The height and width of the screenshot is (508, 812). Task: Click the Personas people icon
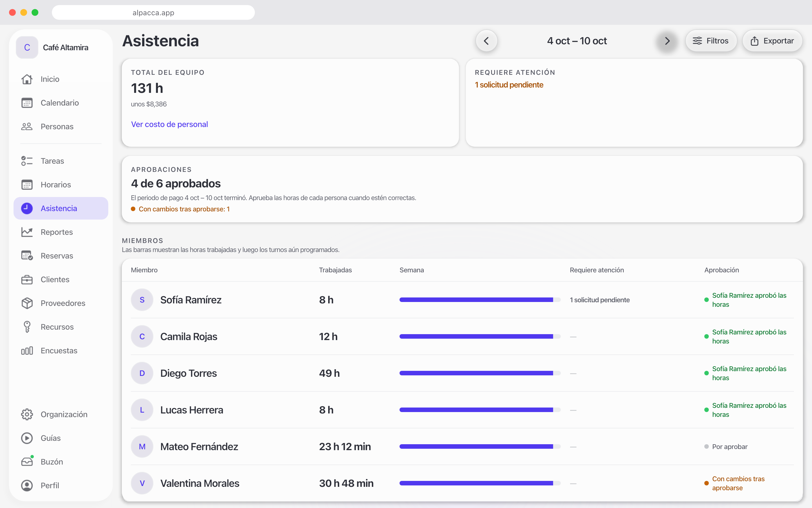click(27, 126)
